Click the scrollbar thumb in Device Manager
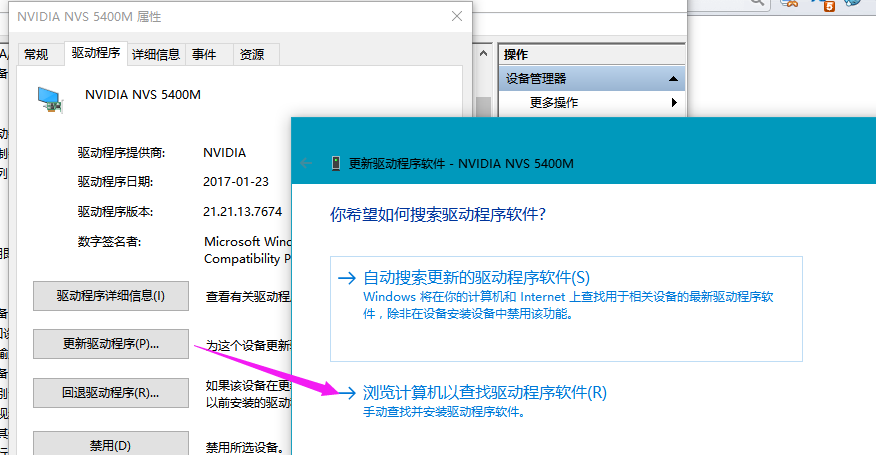This screenshot has width=876, height=455. pos(484,107)
